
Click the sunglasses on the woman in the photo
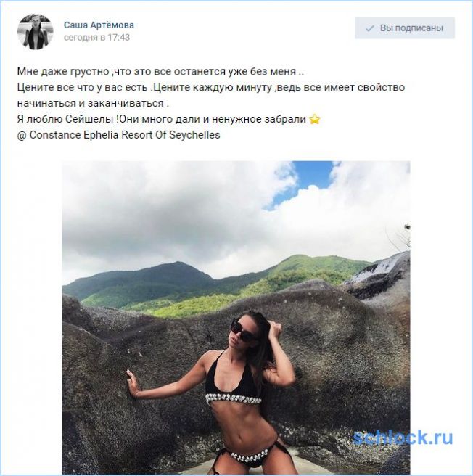click(x=243, y=330)
